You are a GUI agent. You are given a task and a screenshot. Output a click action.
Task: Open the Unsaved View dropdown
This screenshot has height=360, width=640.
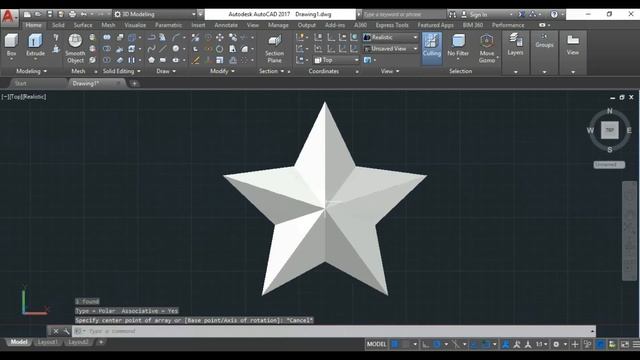click(391, 49)
